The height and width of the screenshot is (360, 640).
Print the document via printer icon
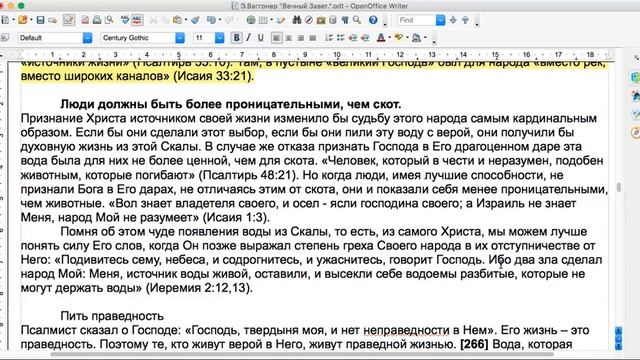pyautogui.click(x=97, y=20)
